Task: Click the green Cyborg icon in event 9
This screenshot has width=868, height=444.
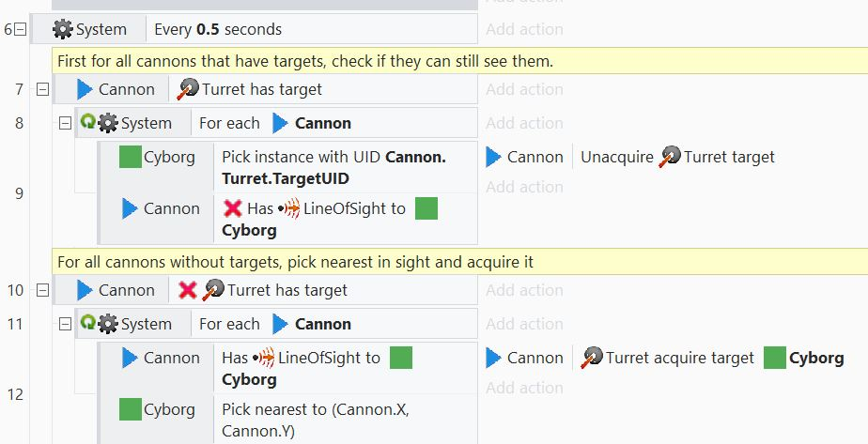Action: pyautogui.click(x=130, y=157)
